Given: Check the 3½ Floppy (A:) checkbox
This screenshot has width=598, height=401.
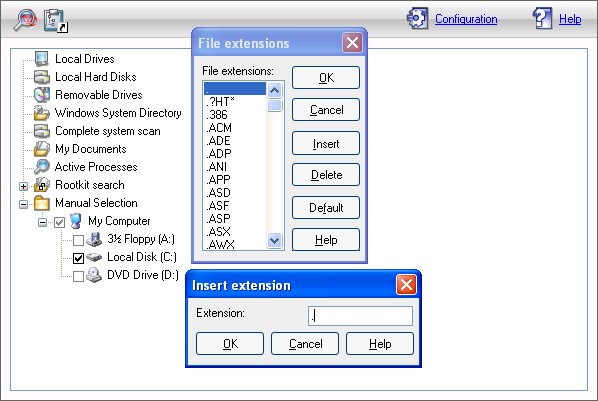Looking at the screenshot, I should pos(78,240).
